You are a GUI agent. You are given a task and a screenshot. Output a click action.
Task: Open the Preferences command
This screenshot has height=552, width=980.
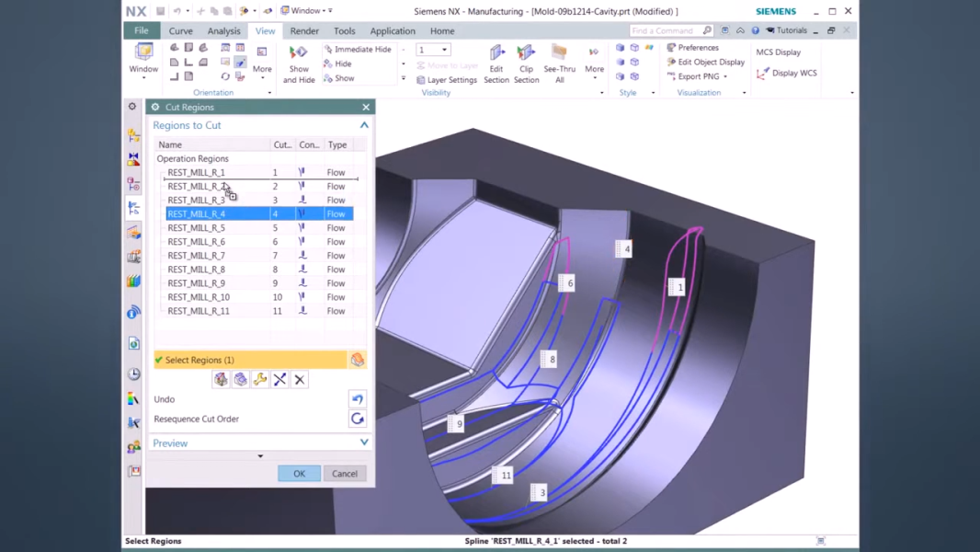(692, 48)
